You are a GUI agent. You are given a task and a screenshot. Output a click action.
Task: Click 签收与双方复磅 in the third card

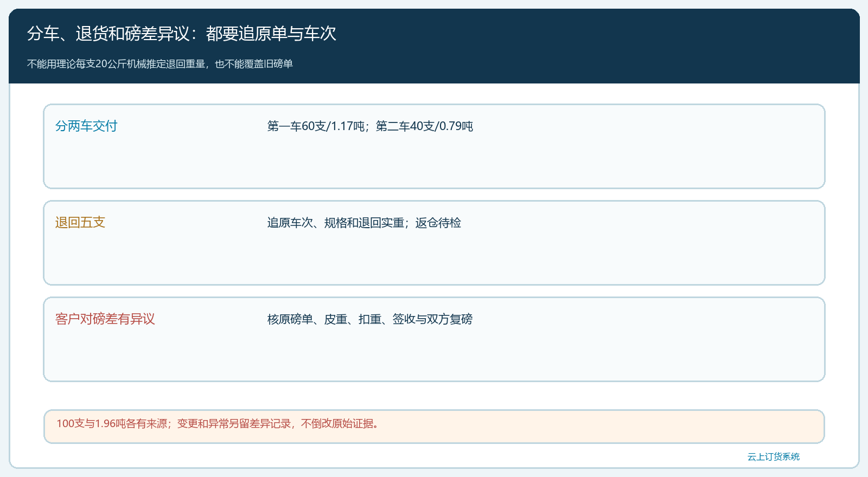point(432,319)
